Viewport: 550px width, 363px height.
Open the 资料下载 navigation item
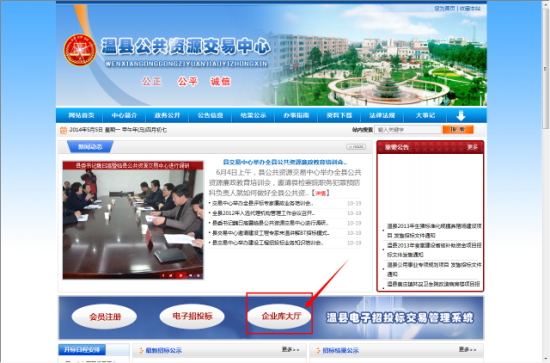tap(339, 115)
